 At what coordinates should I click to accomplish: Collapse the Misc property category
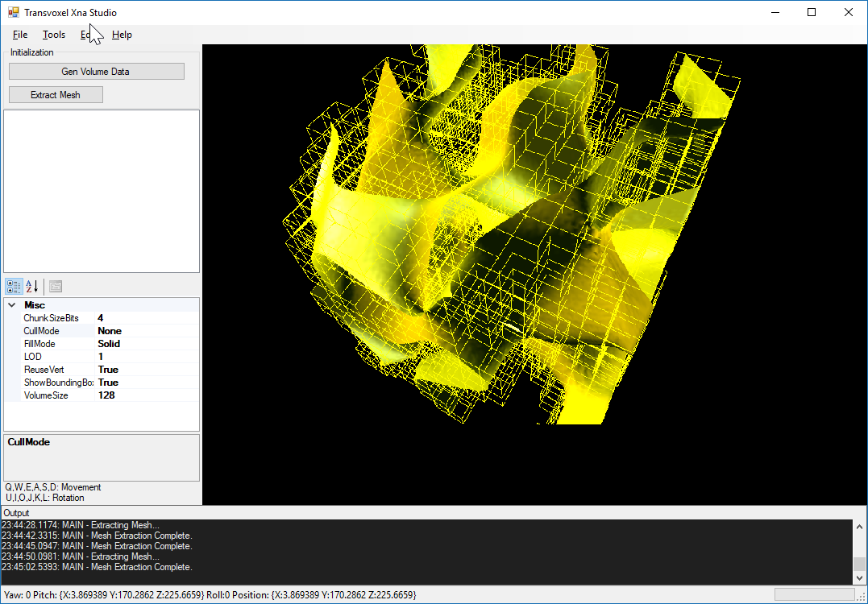(11, 304)
